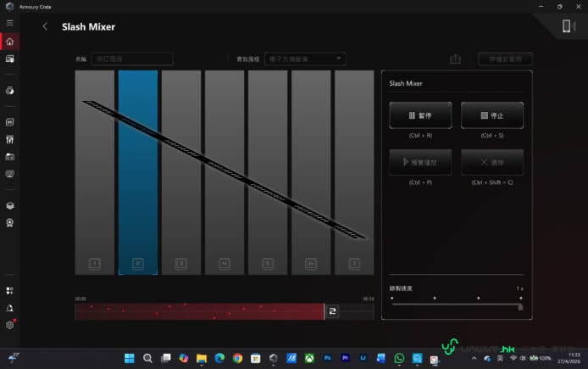Click the name input field

tap(132, 59)
